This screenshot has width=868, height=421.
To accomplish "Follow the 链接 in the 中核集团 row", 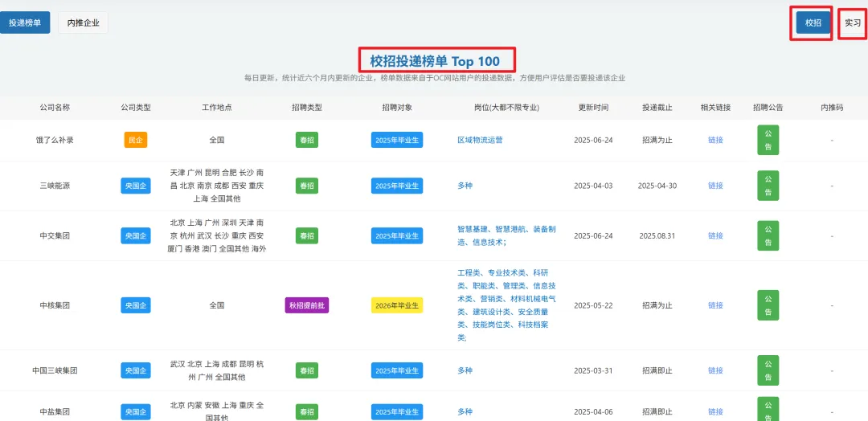I will coord(716,305).
